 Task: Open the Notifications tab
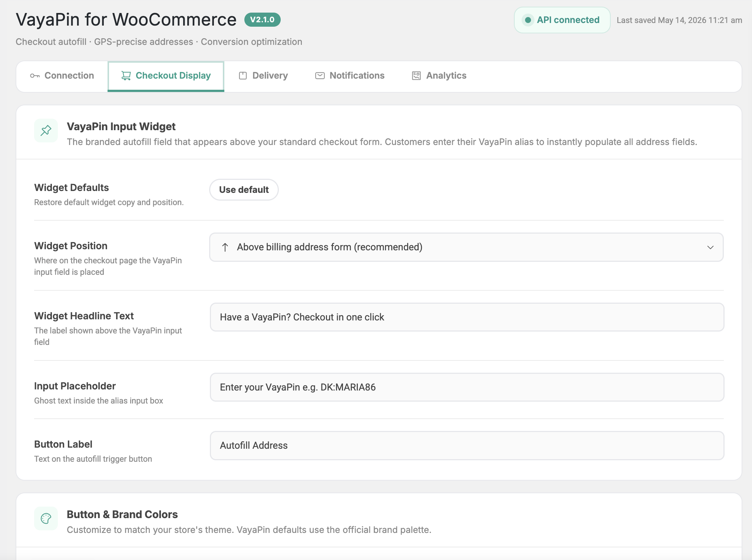(350, 76)
